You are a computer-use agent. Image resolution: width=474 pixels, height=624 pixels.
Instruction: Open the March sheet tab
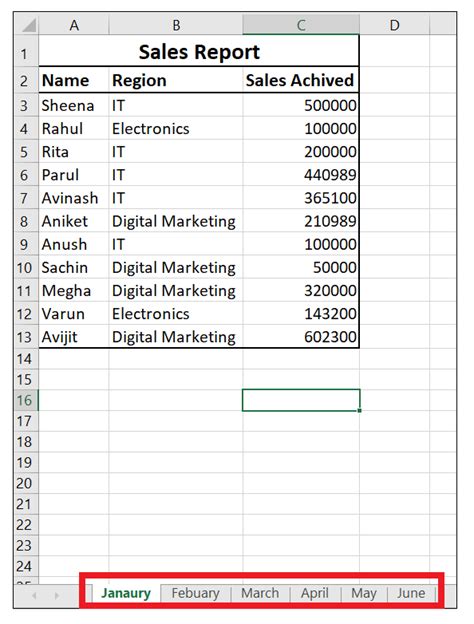pos(260,593)
